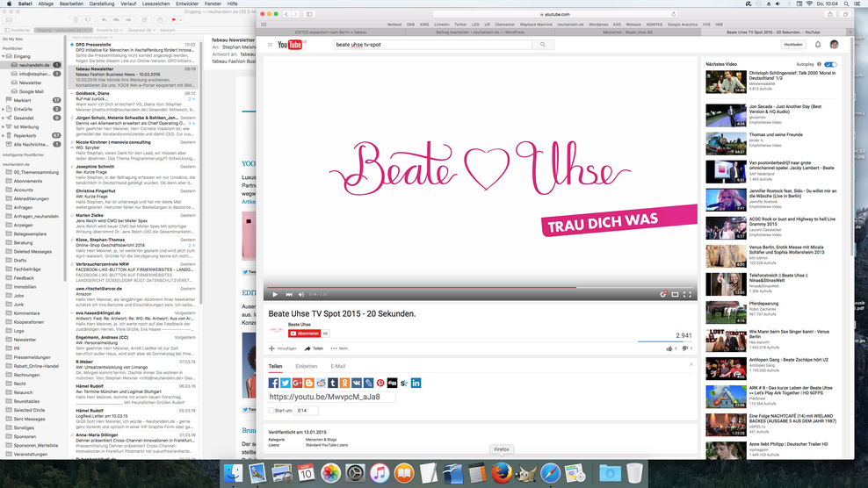Forward message in Mail toolbar

(x=128, y=20)
